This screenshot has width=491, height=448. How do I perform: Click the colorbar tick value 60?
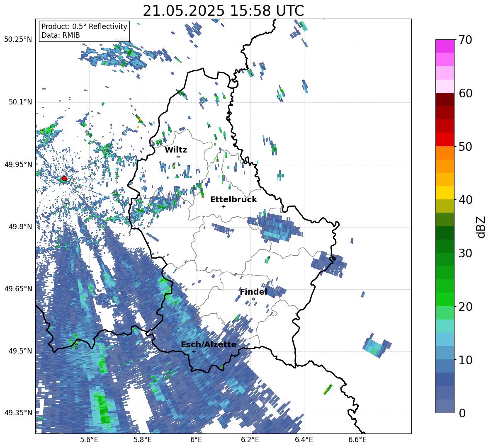tap(465, 93)
